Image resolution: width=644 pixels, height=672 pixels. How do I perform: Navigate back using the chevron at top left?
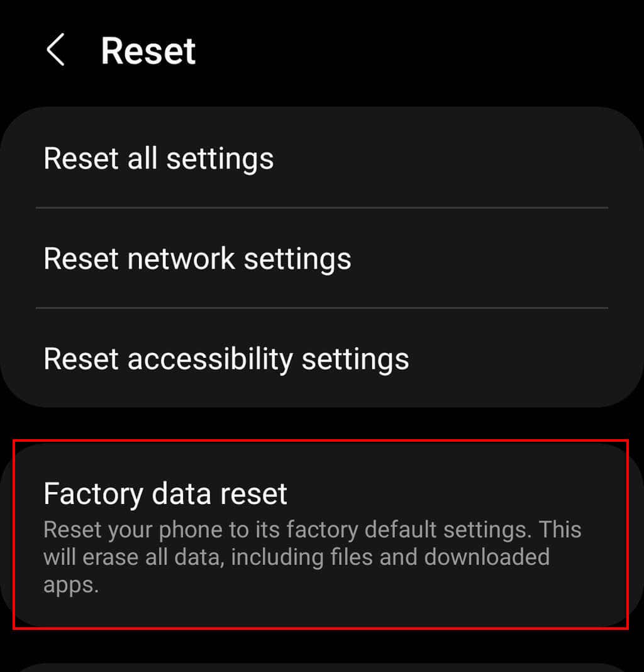coord(55,50)
